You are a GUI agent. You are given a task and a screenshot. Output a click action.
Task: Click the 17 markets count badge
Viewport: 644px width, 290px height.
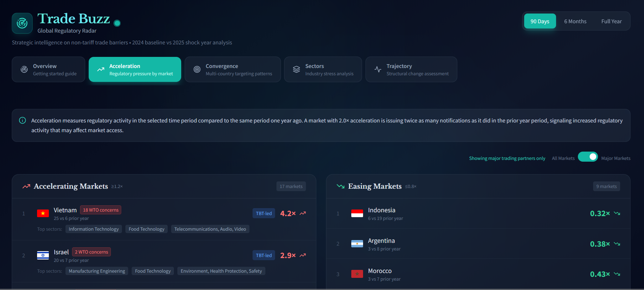291,186
